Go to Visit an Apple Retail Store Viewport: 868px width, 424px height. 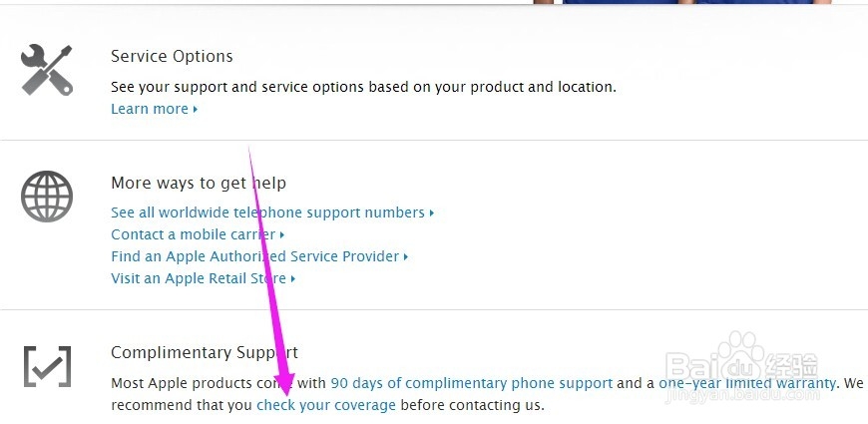(199, 278)
